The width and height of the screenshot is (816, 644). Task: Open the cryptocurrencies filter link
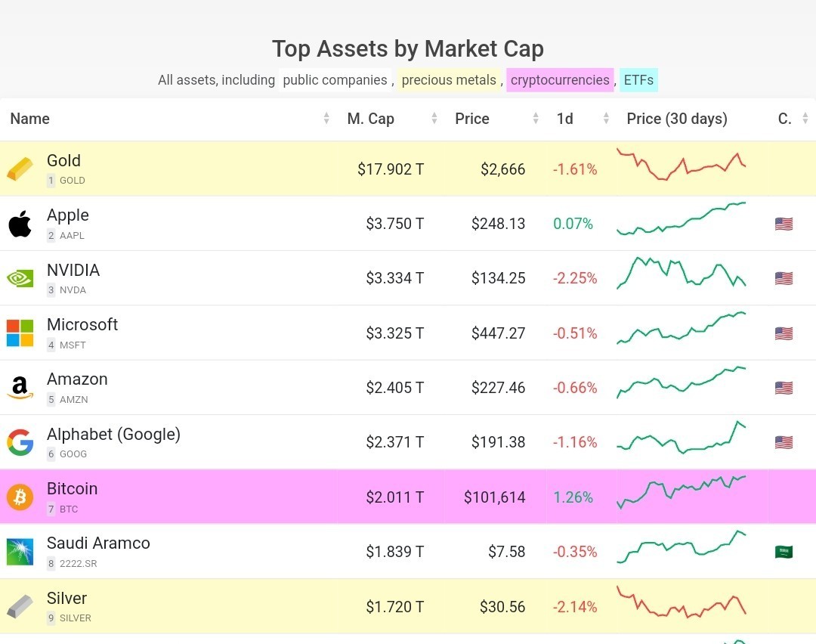pos(560,80)
